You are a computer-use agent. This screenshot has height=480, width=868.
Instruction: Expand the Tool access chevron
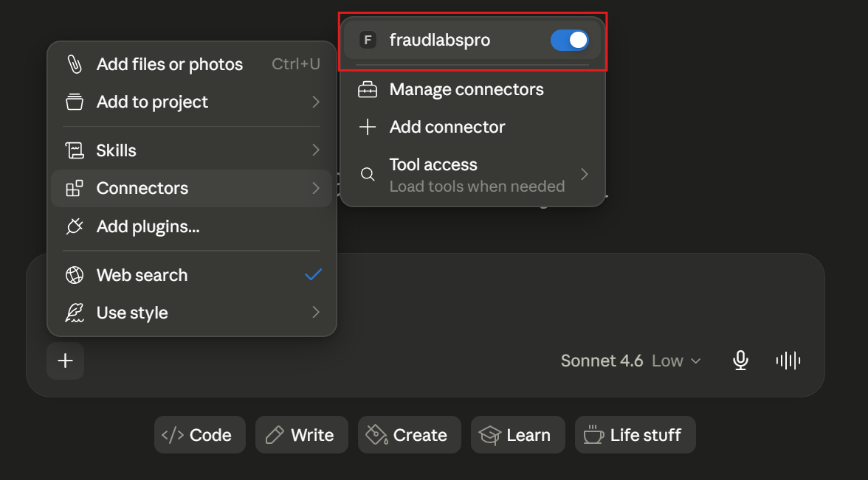[585, 174]
